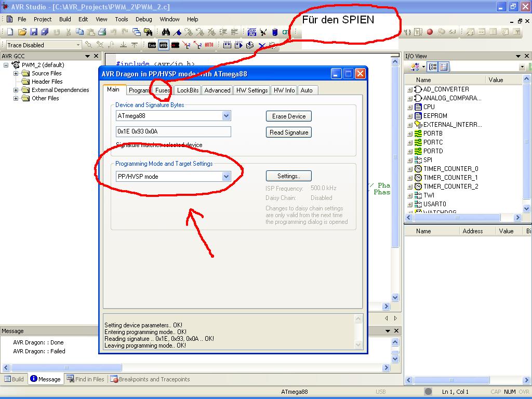
Task: Switch to Breakpoints and Tracepoints tab
Action: coord(150,379)
